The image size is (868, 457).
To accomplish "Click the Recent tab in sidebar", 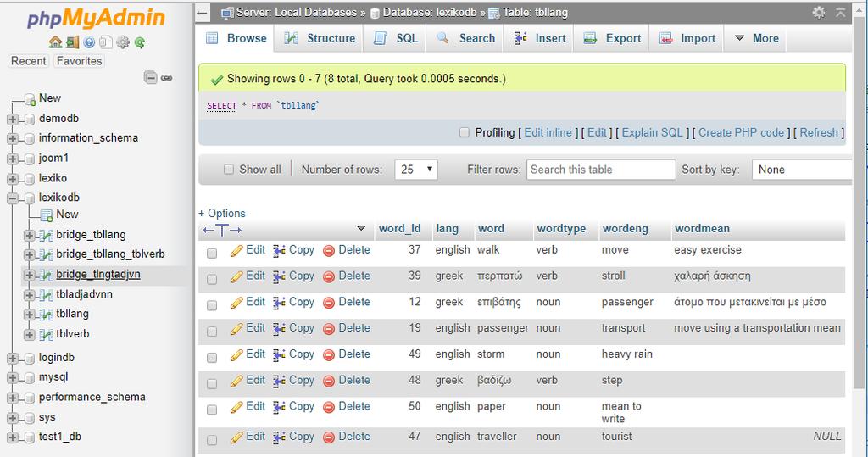I will [28, 61].
